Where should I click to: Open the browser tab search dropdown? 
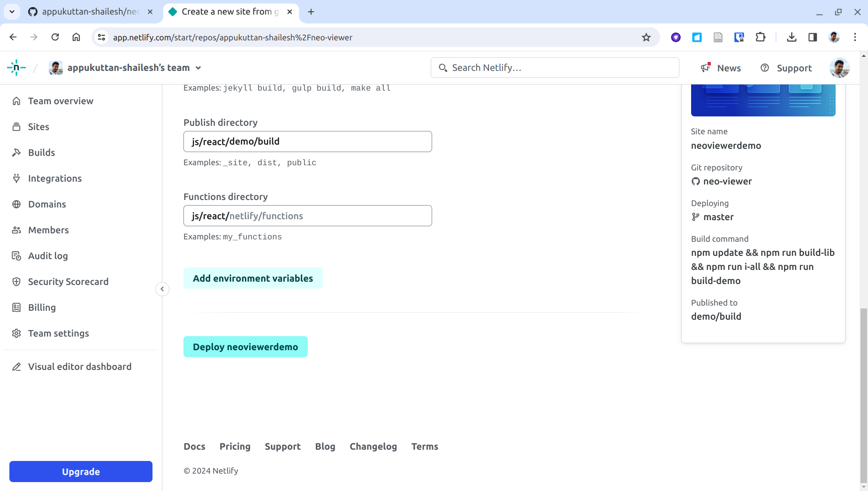tap(12, 12)
